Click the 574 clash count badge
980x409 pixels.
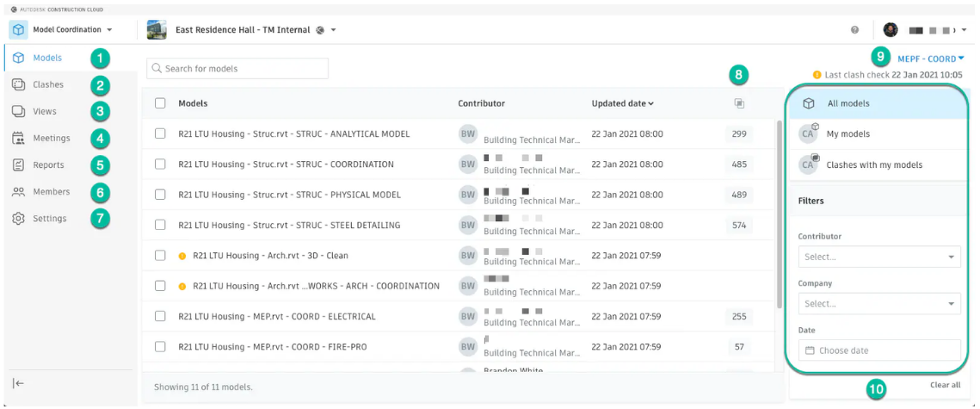(x=739, y=225)
